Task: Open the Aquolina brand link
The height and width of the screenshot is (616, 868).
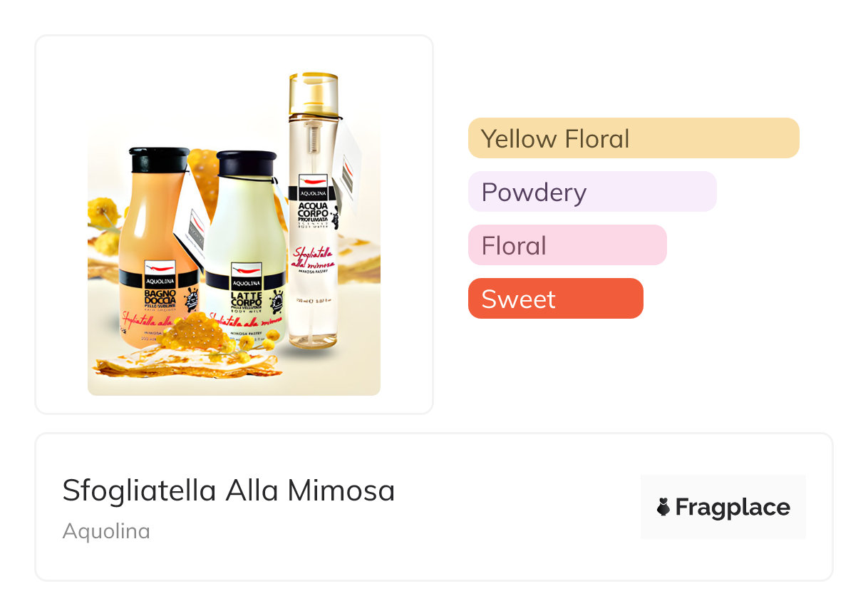Action: pos(106,531)
